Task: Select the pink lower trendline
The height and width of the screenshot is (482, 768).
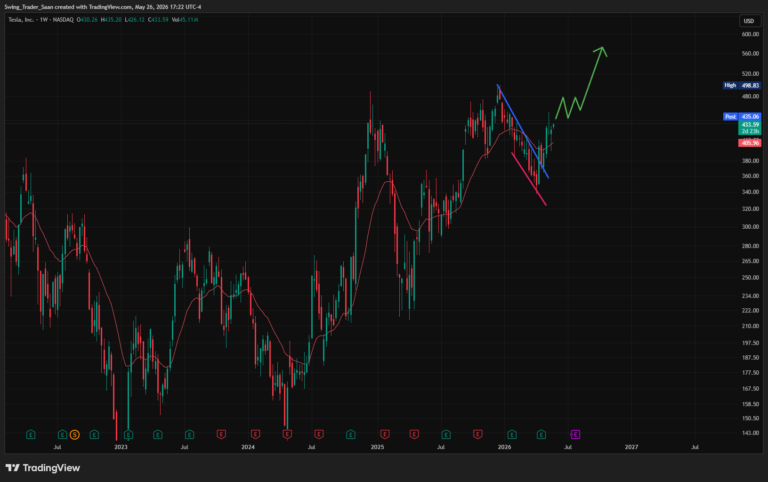Action: coord(528,179)
